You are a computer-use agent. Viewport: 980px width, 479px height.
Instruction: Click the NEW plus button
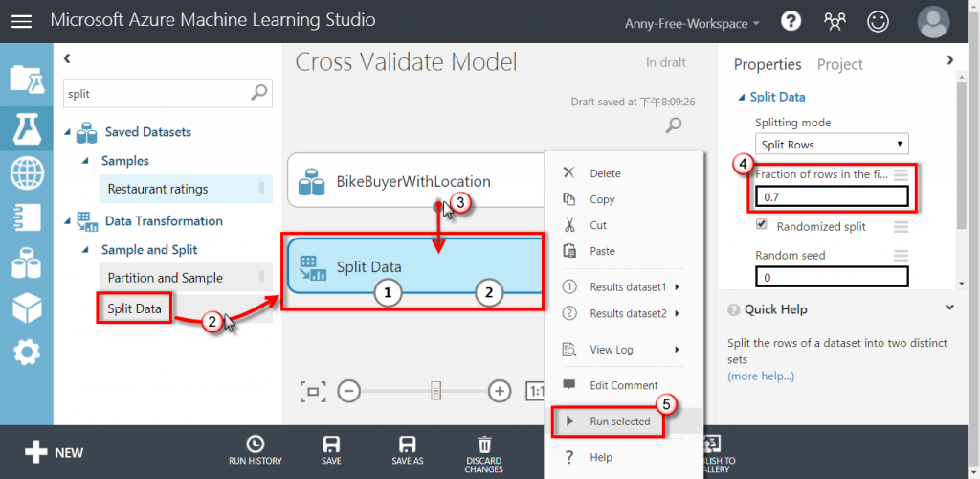pyautogui.click(x=54, y=452)
